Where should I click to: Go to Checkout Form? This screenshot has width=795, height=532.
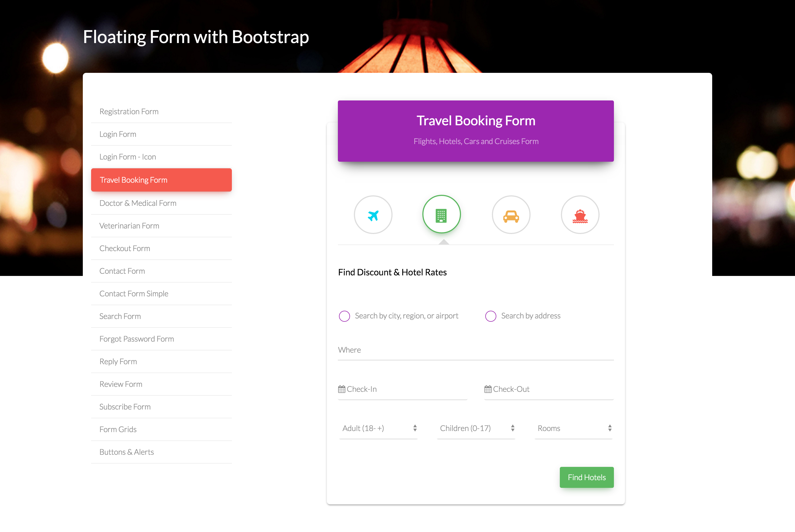tap(161, 248)
